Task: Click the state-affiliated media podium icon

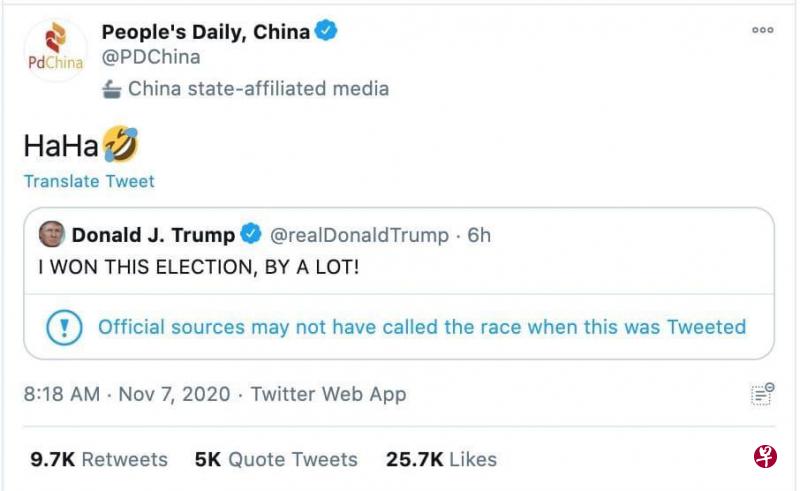Action: 112,89
